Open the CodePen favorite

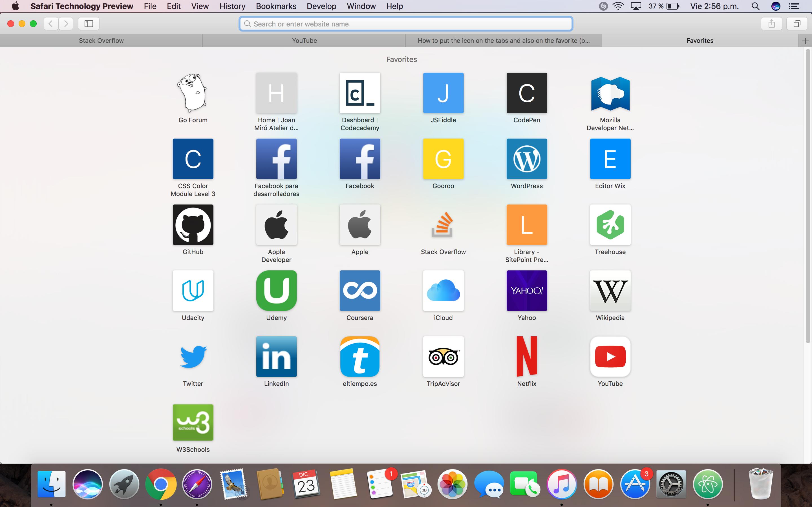[x=526, y=93]
